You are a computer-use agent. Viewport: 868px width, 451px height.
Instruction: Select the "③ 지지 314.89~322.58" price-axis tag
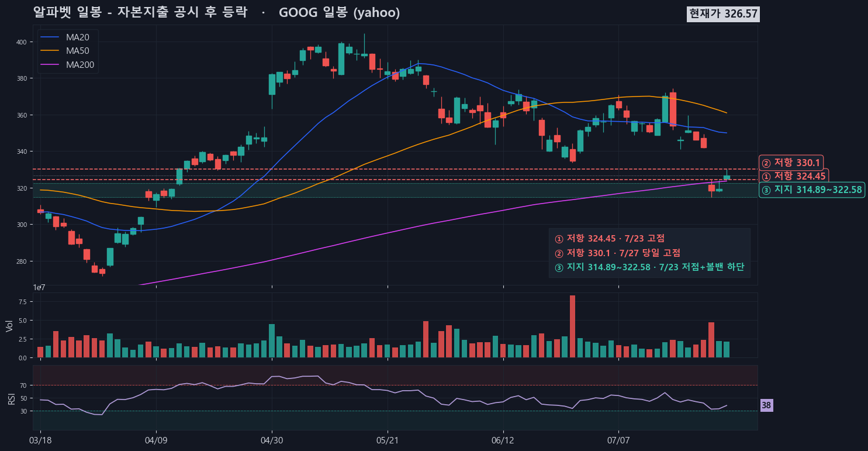pos(812,190)
